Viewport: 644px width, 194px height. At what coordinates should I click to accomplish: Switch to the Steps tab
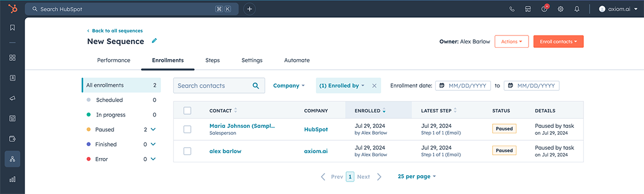coord(213,60)
